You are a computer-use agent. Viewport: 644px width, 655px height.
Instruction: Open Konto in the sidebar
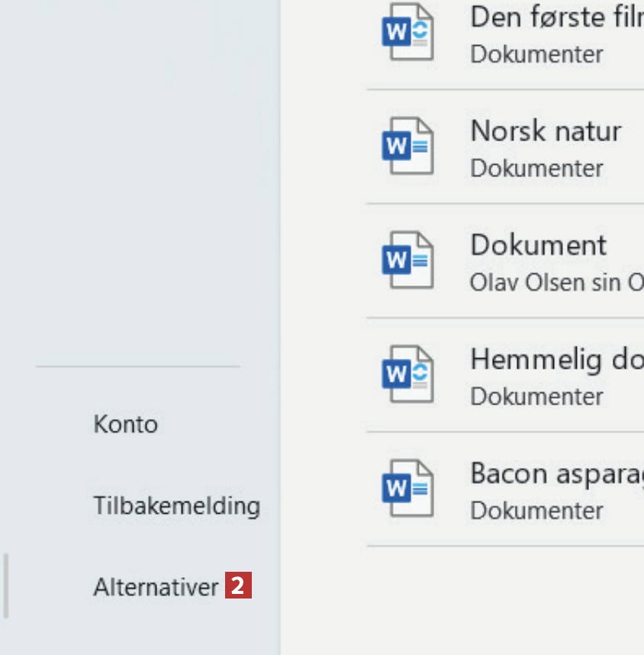click(x=125, y=424)
